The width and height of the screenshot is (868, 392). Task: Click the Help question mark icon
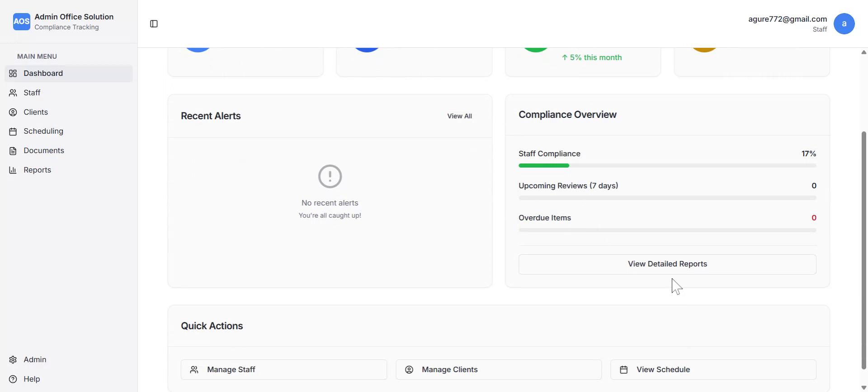point(13,379)
